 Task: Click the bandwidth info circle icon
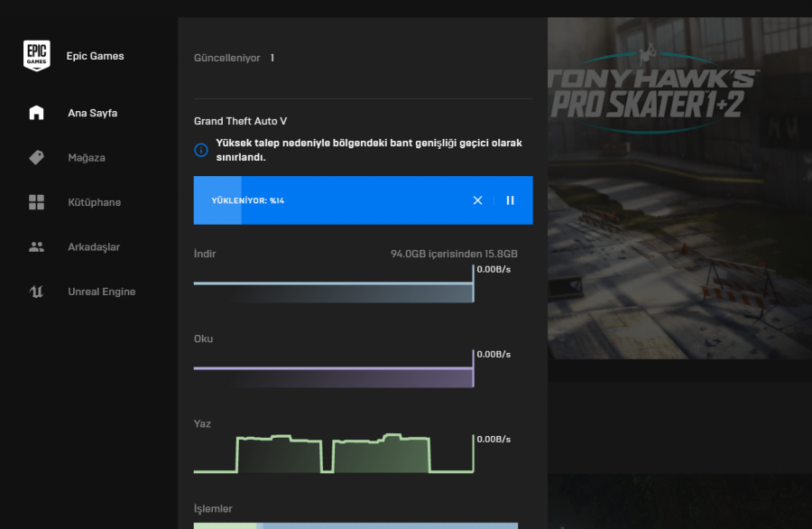coord(201,150)
